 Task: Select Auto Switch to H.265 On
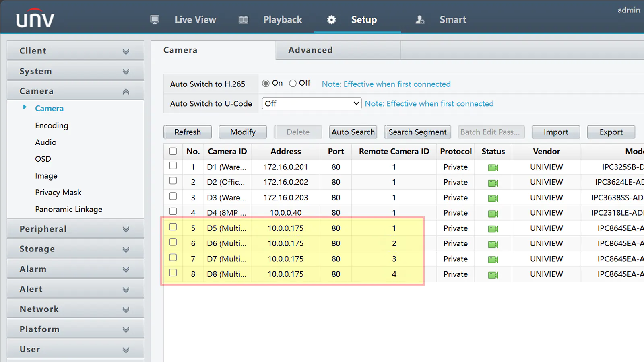[x=266, y=83]
